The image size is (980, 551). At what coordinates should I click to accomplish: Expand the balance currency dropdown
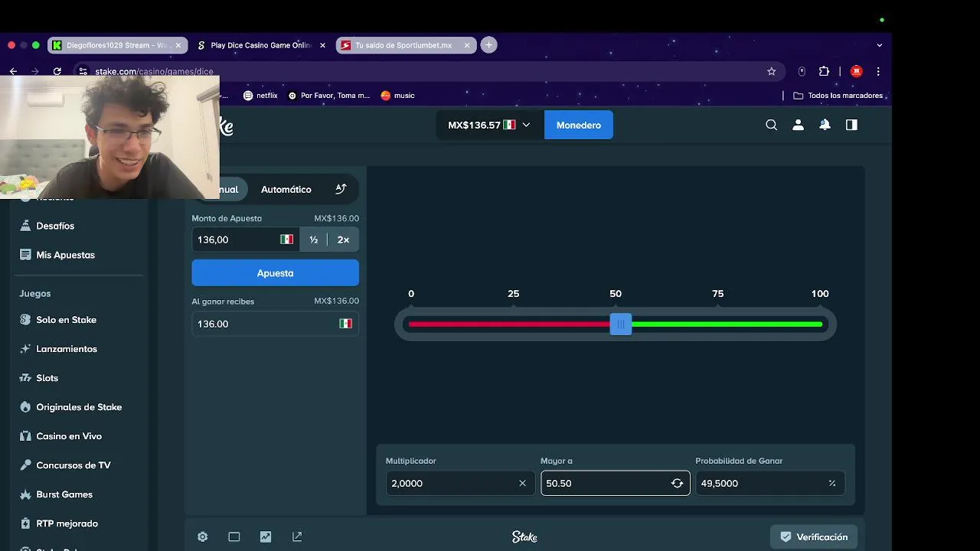526,125
